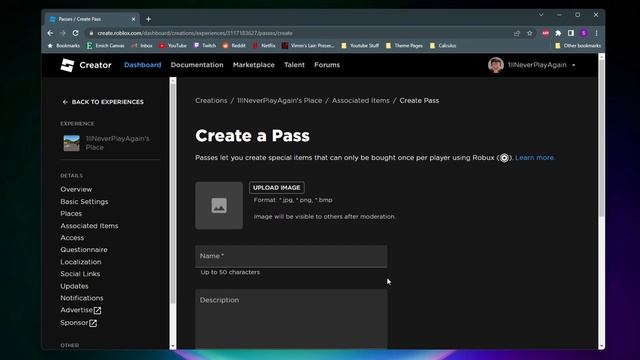Open the Emich Canvas bookmark
640x360 pixels.
[105, 46]
